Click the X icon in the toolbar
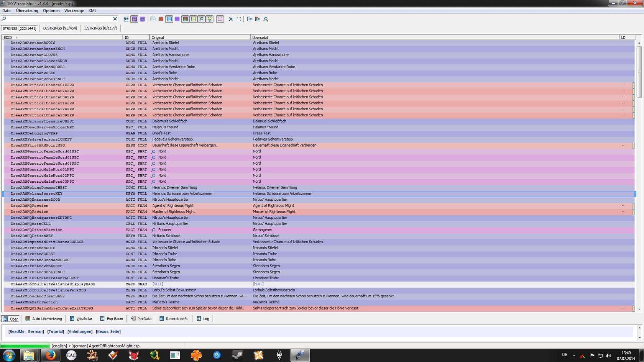This screenshot has width=644, height=362. [x=231, y=19]
